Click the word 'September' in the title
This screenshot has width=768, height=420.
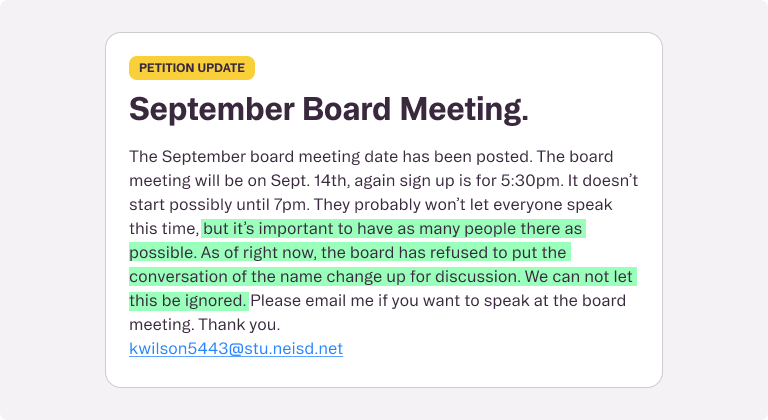click(x=212, y=109)
